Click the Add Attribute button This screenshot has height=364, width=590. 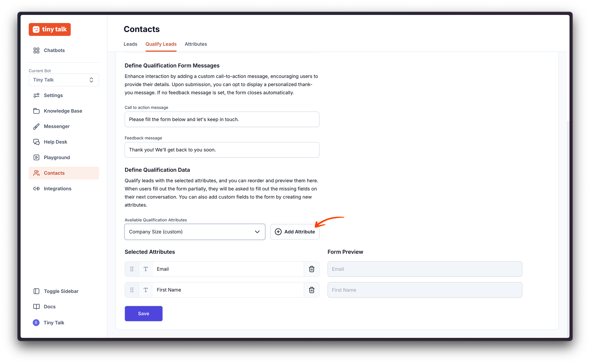pyautogui.click(x=295, y=232)
